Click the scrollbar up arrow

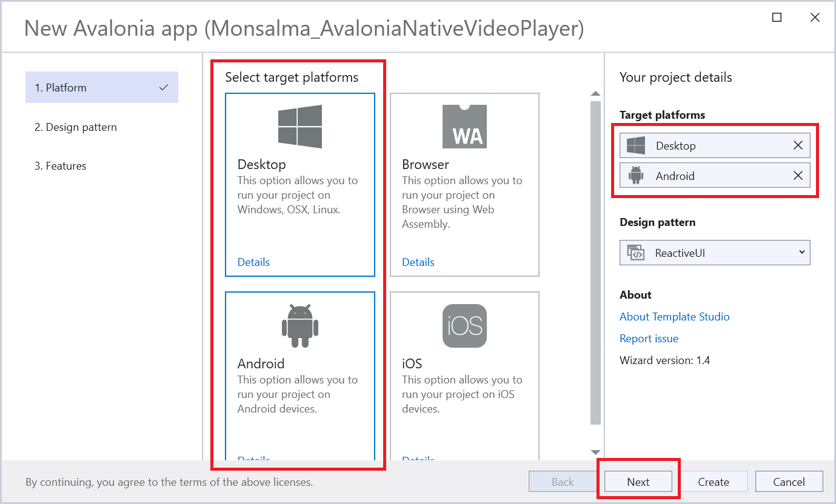tap(595, 94)
